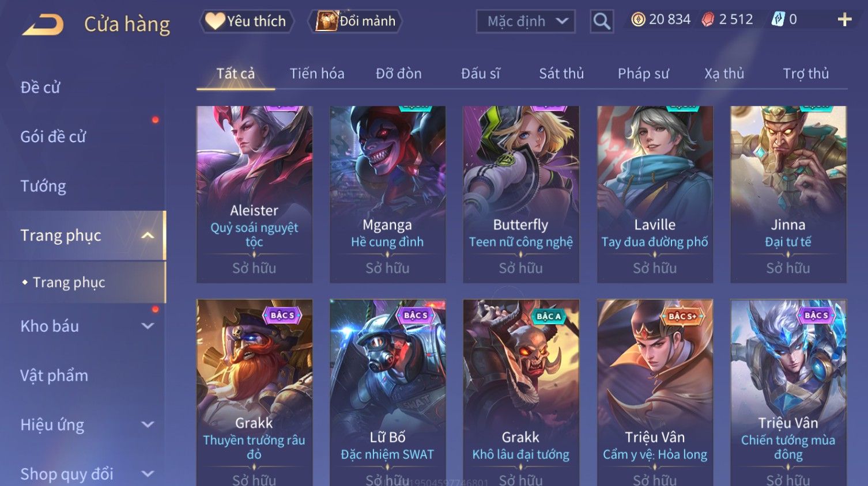The height and width of the screenshot is (486, 868).
Task: Select the Butterfly Teen nữ công nghệ skin card
Action: pyautogui.click(x=521, y=194)
